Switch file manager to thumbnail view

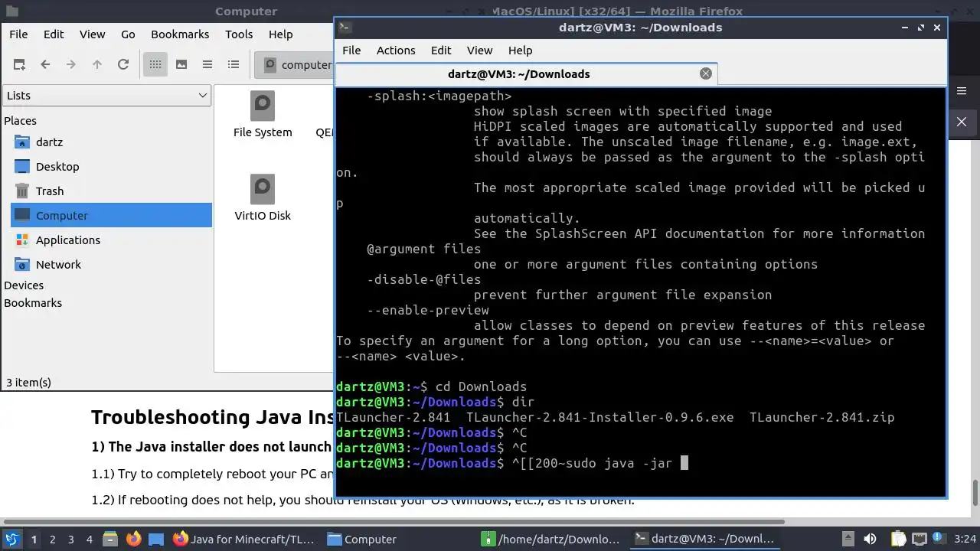(181, 65)
